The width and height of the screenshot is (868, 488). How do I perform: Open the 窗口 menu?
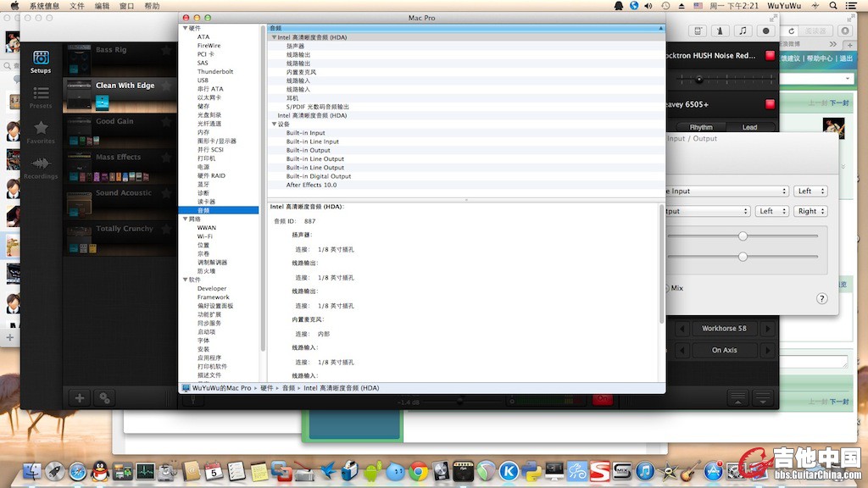tap(127, 6)
